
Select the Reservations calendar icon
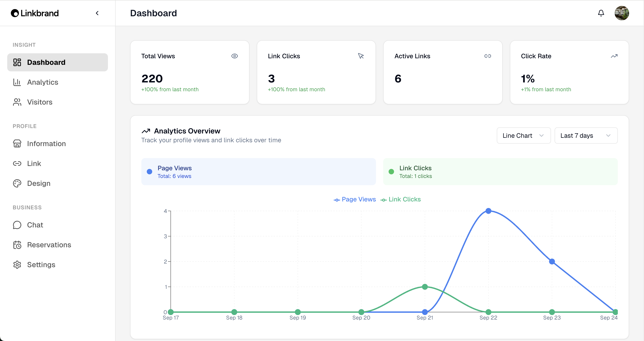[17, 245]
